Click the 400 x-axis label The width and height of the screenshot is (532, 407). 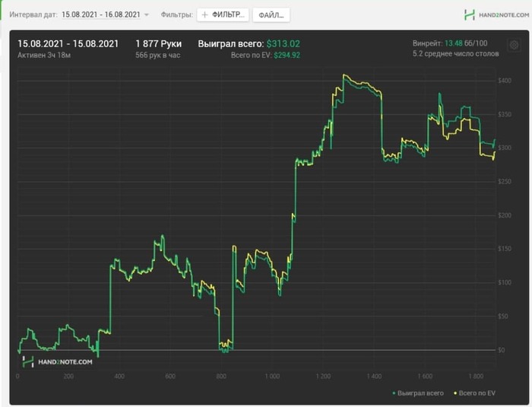click(119, 376)
